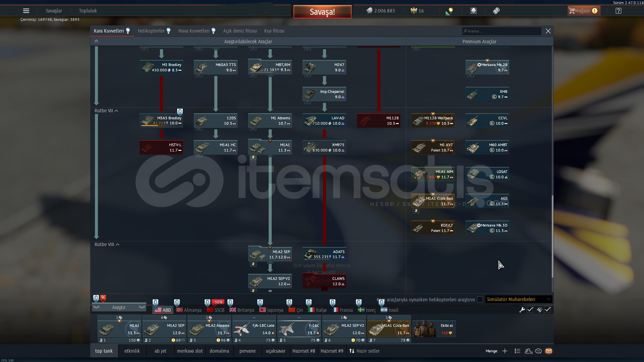Select the 'merkava slot' preset
644x362 pixels.
pyautogui.click(x=190, y=351)
